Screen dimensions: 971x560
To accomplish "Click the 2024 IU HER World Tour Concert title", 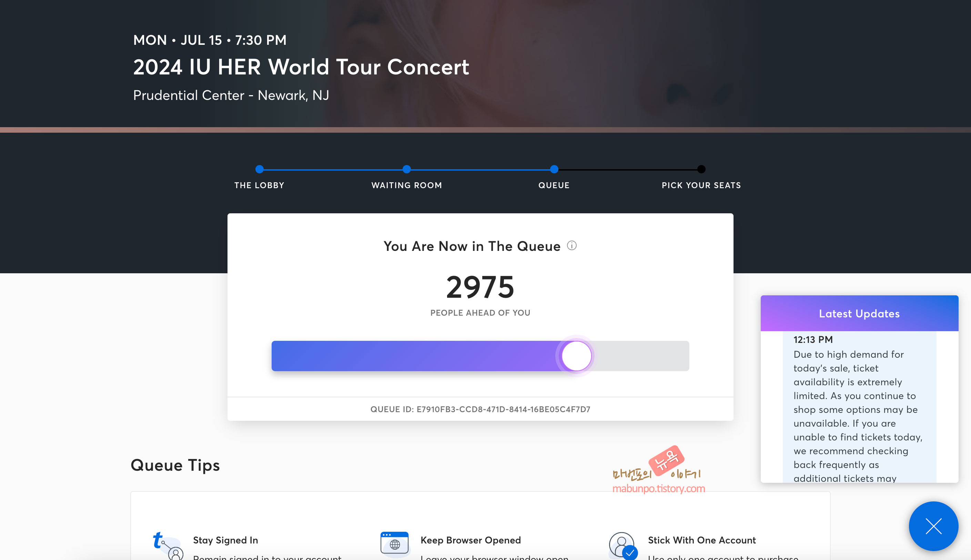I will [301, 67].
